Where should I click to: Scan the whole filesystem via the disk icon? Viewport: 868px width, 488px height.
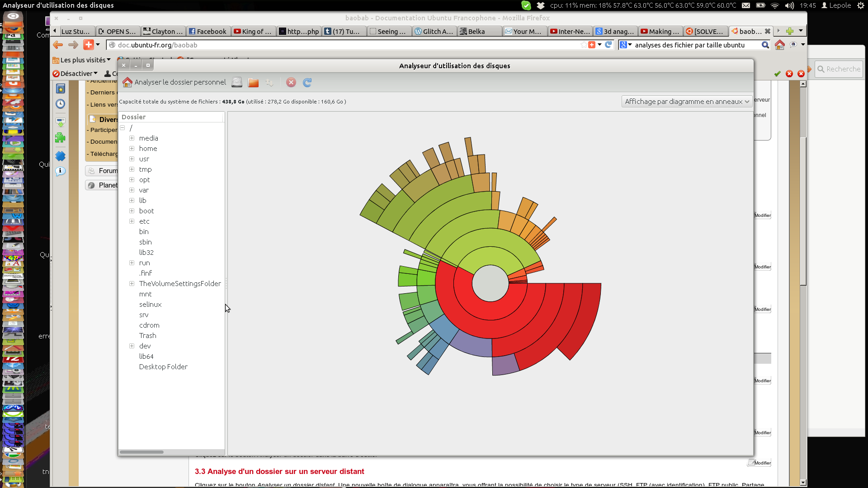coord(237,82)
